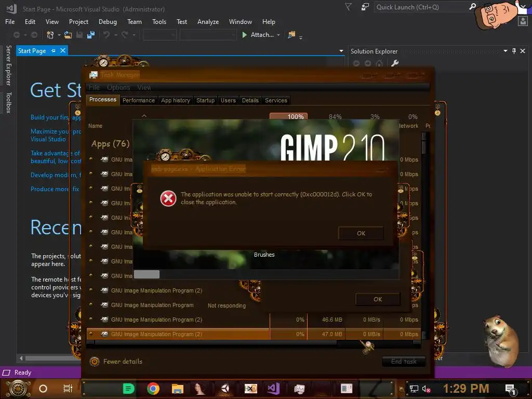532x399 pixels.
Task: Switch to the Performance tab in Task Manager
Action: click(x=138, y=100)
